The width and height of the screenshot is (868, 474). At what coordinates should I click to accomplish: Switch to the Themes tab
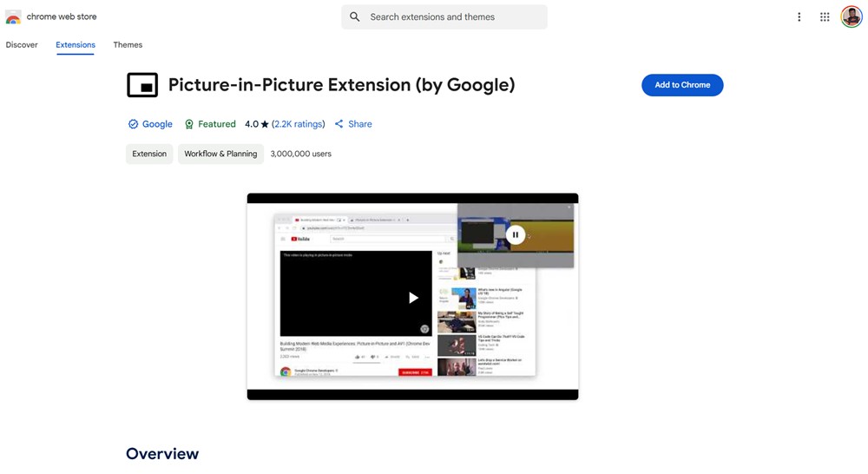click(x=128, y=45)
